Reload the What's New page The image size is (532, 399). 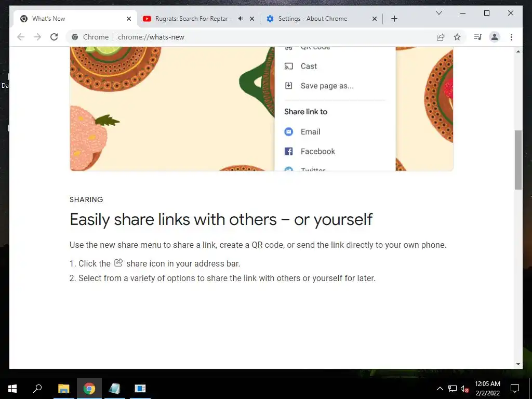(x=54, y=37)
